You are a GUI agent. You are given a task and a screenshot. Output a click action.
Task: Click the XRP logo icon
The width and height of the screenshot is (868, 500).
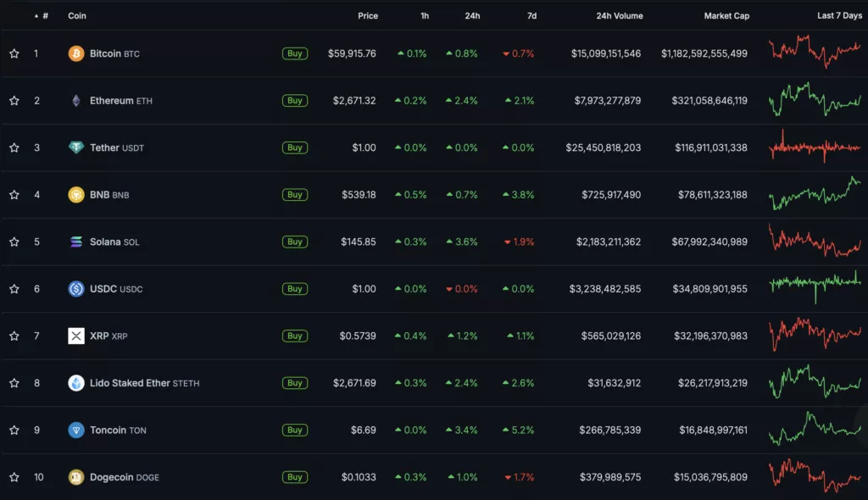[76, 336]
